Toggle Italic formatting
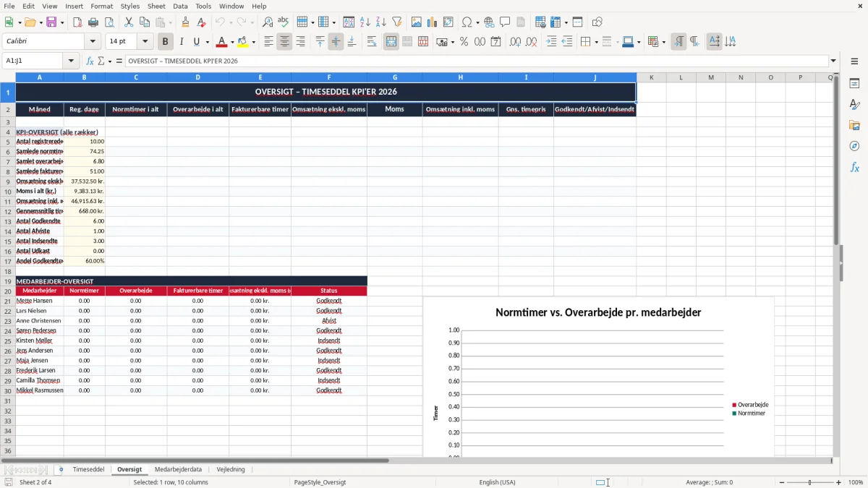Viewport: 868px width, 488px height. (x=181, y=42)
